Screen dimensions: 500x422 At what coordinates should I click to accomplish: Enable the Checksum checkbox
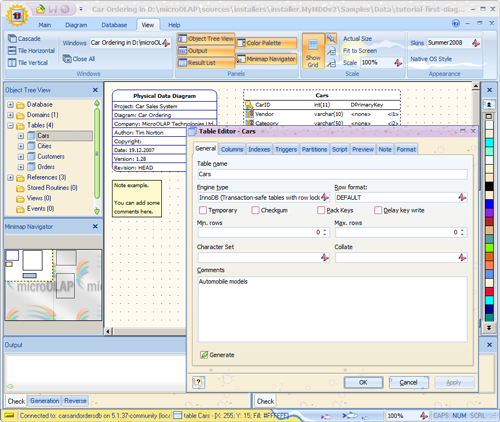click(x=255, y=210)
